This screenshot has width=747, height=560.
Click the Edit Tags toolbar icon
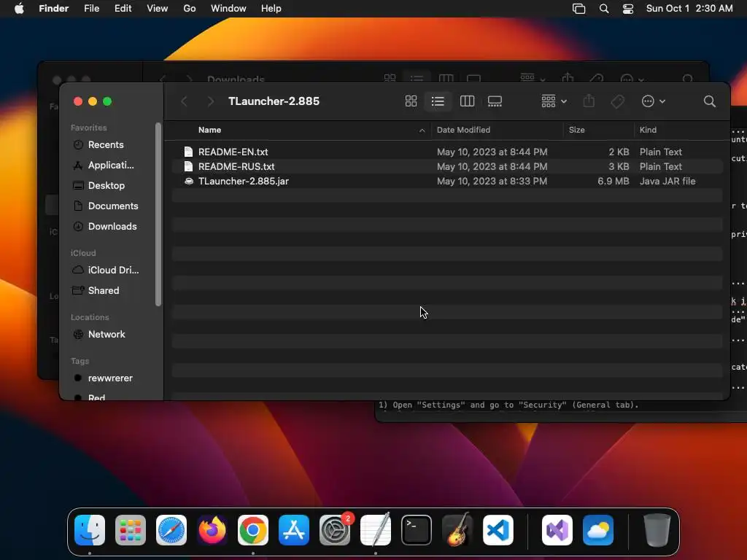pyautogui.click(x=617, y=101)
